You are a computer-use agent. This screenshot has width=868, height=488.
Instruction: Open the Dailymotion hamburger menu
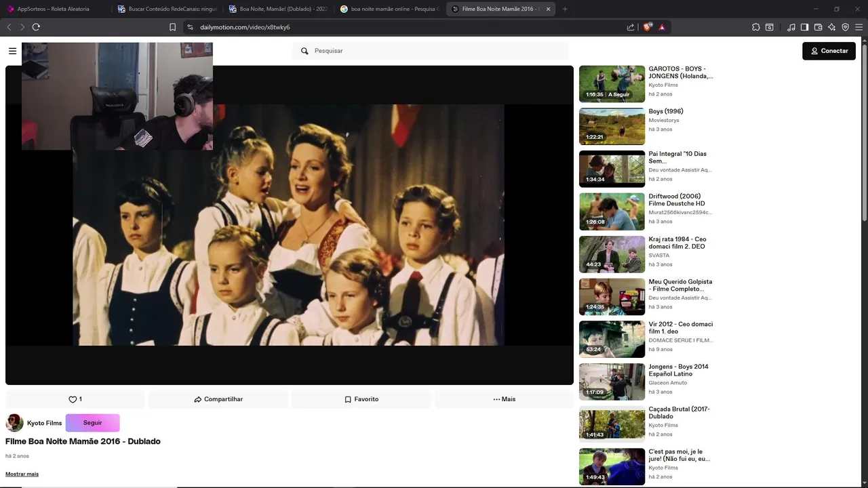pos(12,51)
